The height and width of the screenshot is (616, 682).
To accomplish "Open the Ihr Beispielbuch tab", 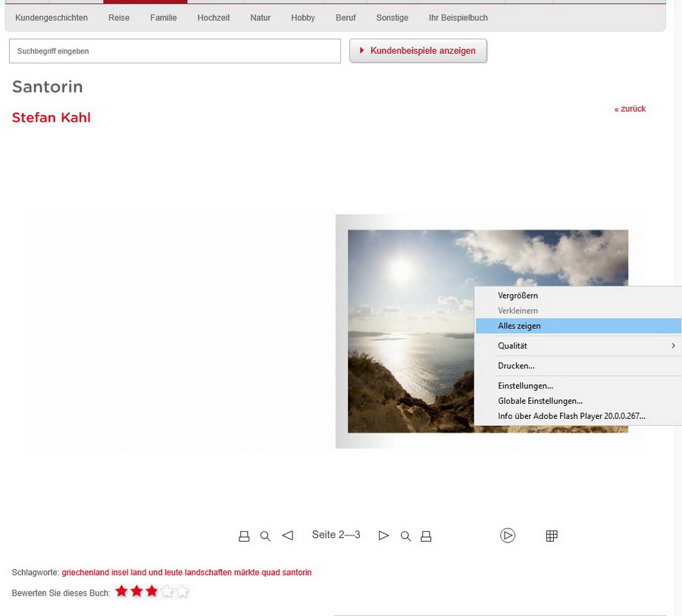I will (458, 18).
